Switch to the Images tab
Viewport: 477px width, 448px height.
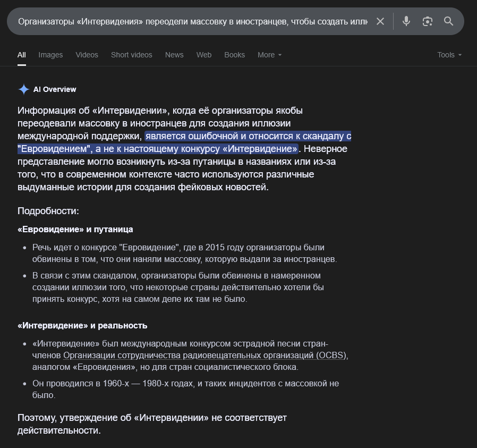coord(50,55)
